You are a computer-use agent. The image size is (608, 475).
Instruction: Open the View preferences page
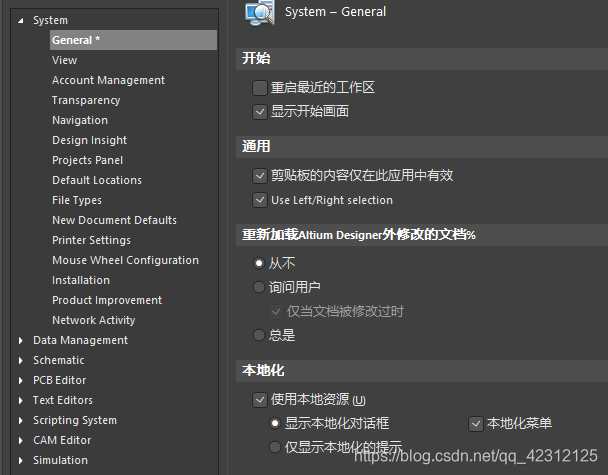(x=64, y=60)
